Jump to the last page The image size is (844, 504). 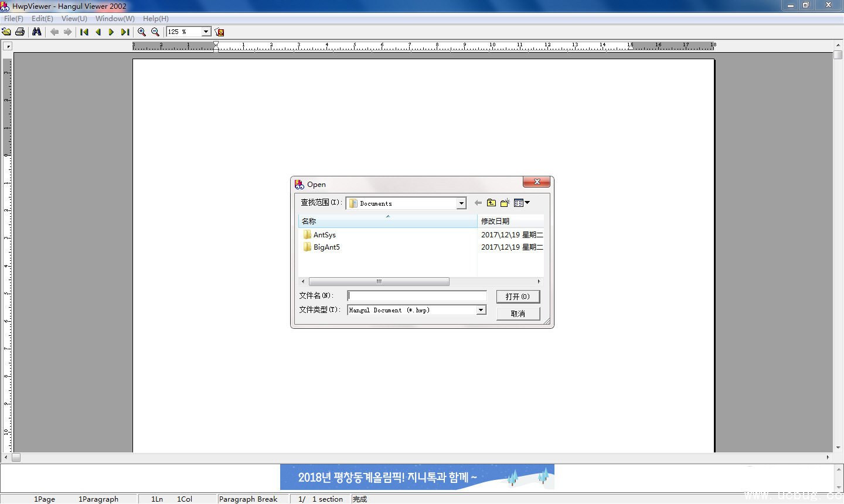[x=125, y=32]
